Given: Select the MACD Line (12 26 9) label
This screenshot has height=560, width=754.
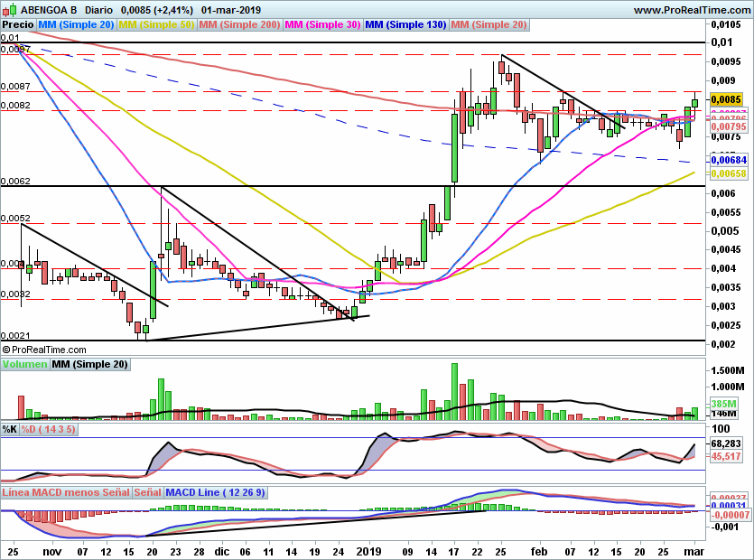Looking at the screenshot, I should pos(215,492).
